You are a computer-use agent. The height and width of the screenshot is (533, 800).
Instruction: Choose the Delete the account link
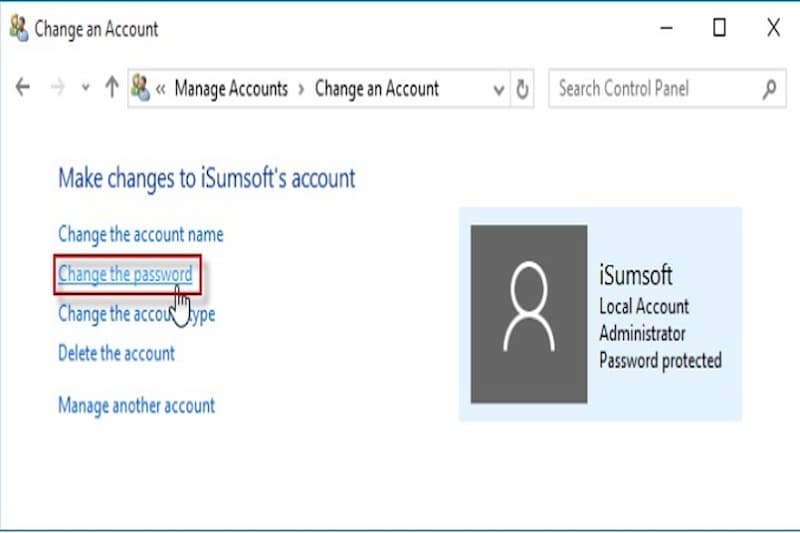116,353
